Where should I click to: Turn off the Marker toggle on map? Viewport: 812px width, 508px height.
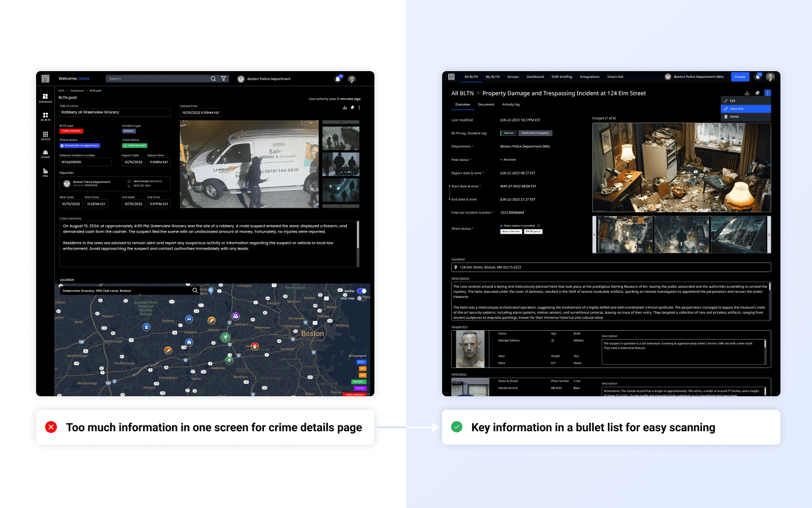click(361, 291)
